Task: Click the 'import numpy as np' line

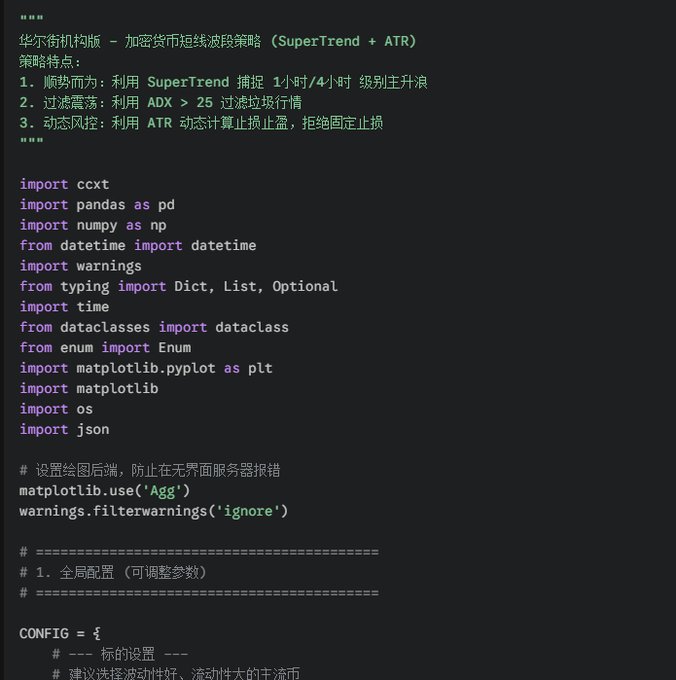Action: click(x=93, y=225)
